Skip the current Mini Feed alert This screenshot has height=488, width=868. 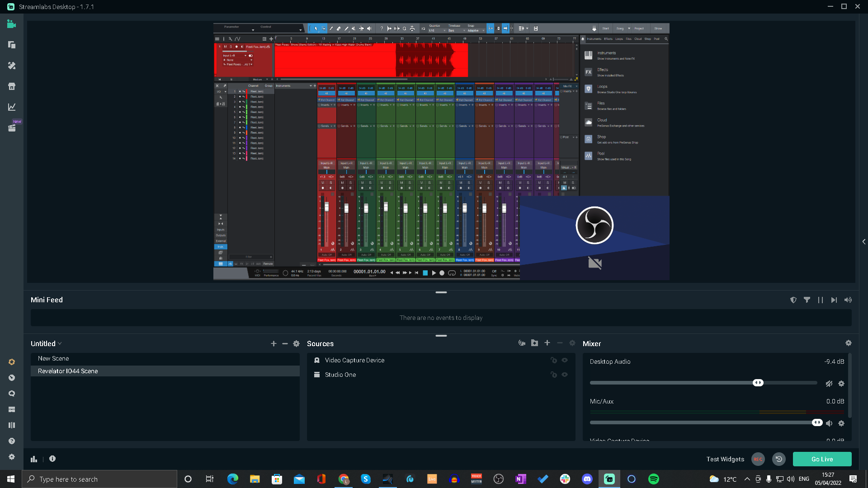click(x=834, y=300)
